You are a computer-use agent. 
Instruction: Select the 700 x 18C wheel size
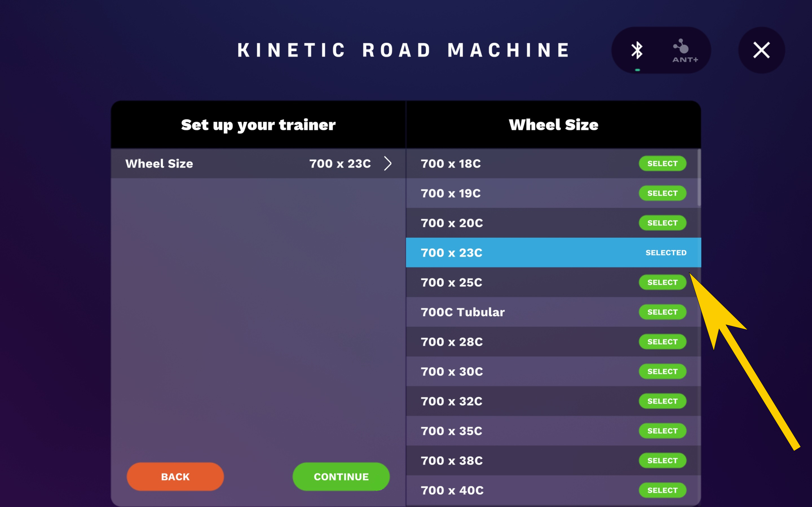click(662, 164)
